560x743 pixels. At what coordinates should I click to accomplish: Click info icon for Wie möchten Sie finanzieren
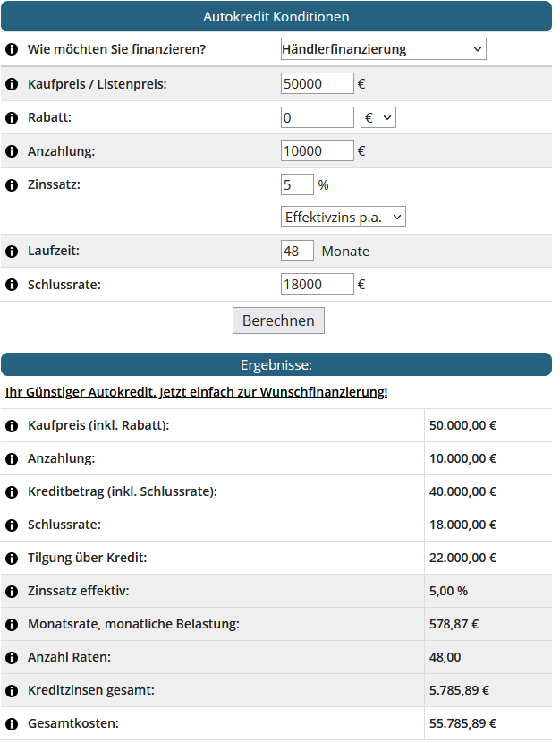click(x=12, y=49)
